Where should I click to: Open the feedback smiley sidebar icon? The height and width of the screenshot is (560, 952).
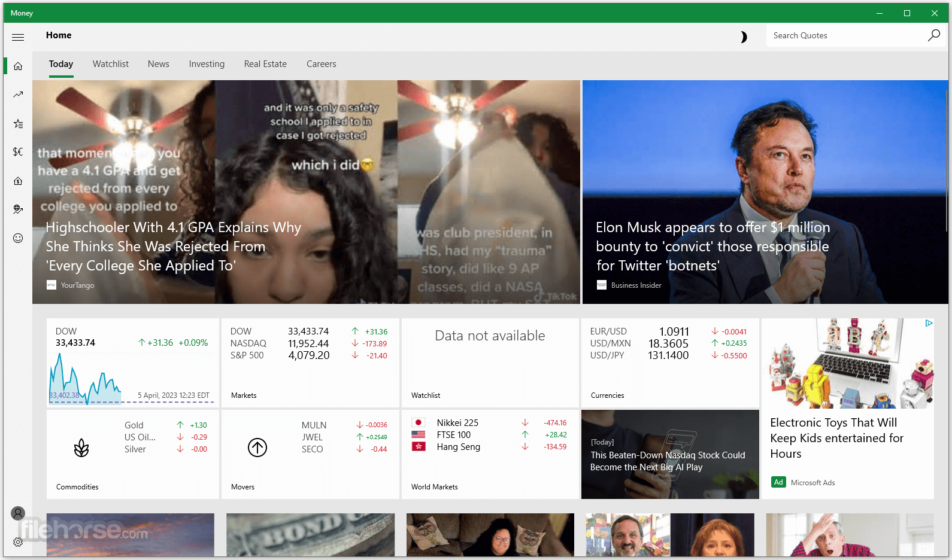(18, 238)
